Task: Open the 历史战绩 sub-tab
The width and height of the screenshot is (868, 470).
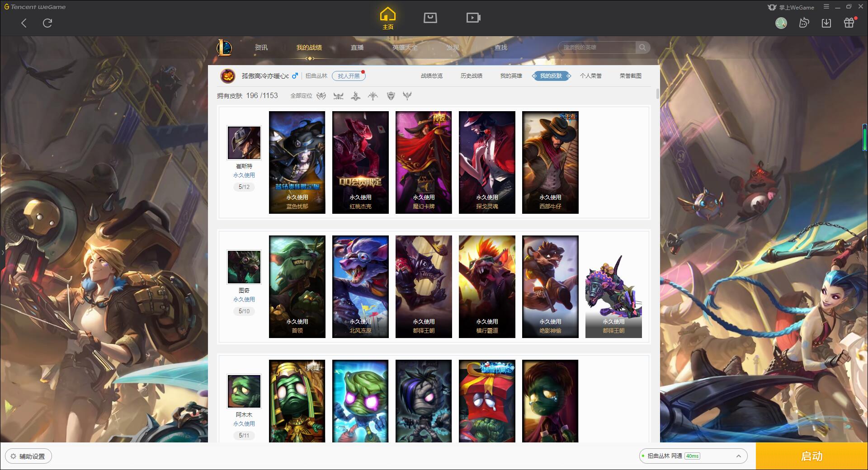Action: coord(471,76)
